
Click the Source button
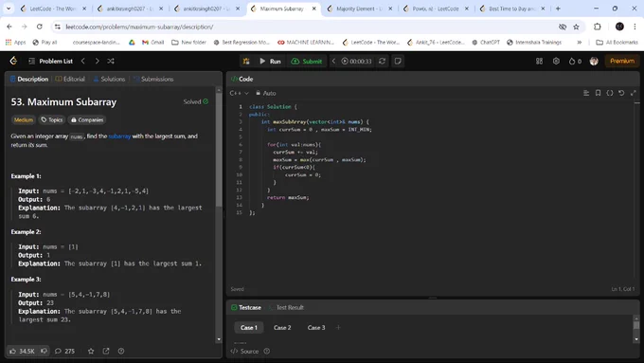244,351
